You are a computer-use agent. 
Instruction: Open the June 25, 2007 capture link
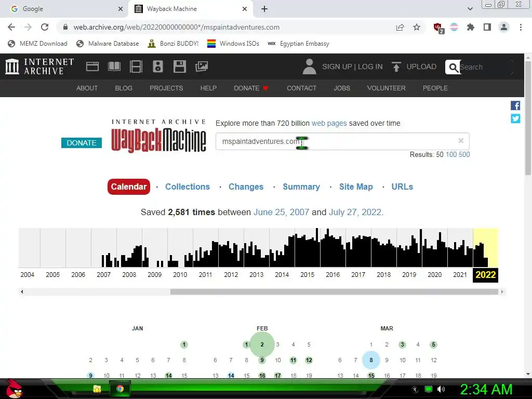pos(281,212)
